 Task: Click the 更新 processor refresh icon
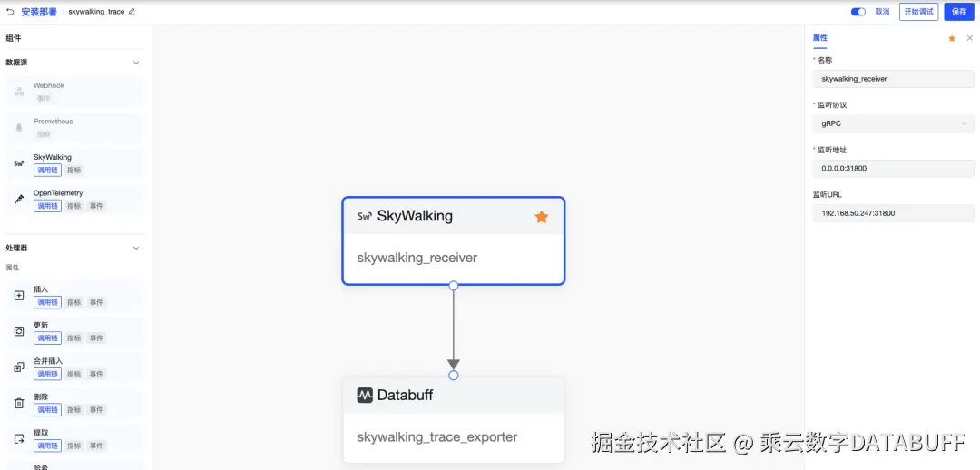point(19,331)
